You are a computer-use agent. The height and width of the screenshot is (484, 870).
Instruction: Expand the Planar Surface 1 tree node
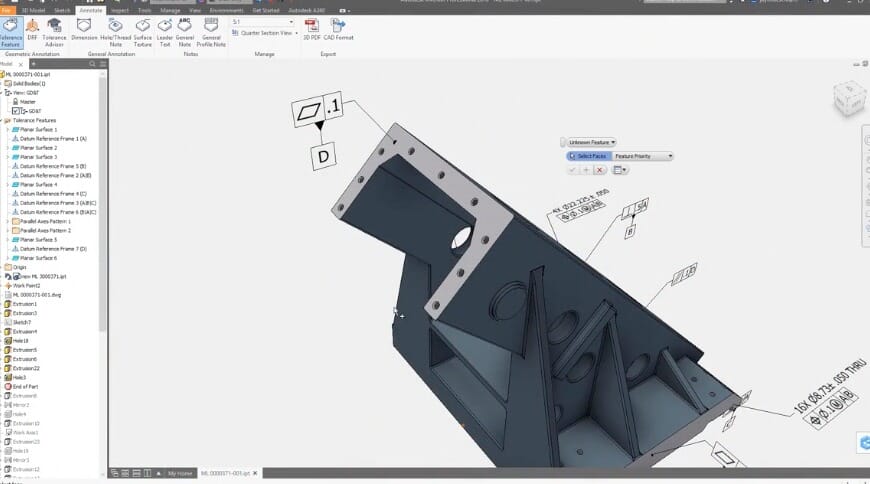6,130
